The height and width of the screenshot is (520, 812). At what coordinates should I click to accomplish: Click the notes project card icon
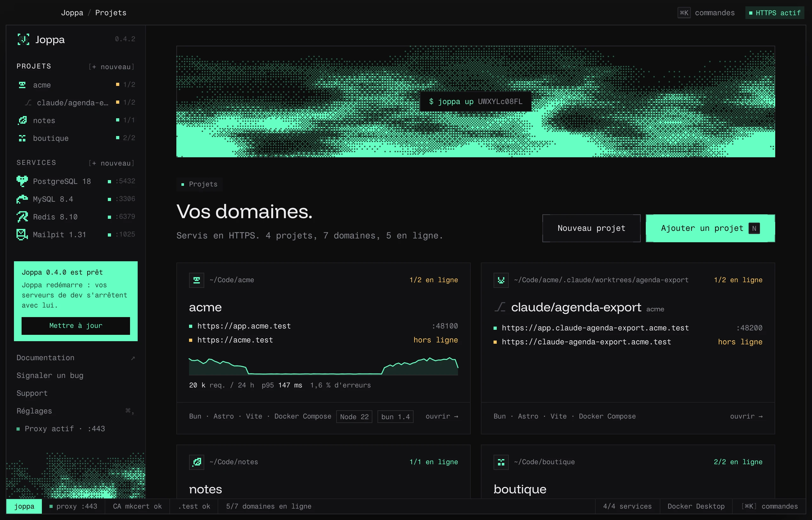[x=197, y=462]
